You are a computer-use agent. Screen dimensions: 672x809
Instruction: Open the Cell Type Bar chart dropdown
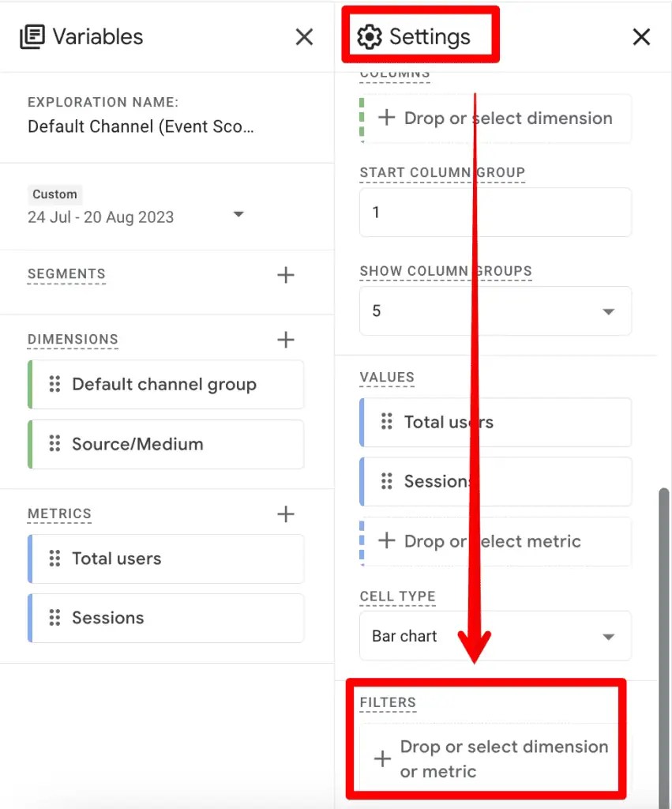(607, 637)
